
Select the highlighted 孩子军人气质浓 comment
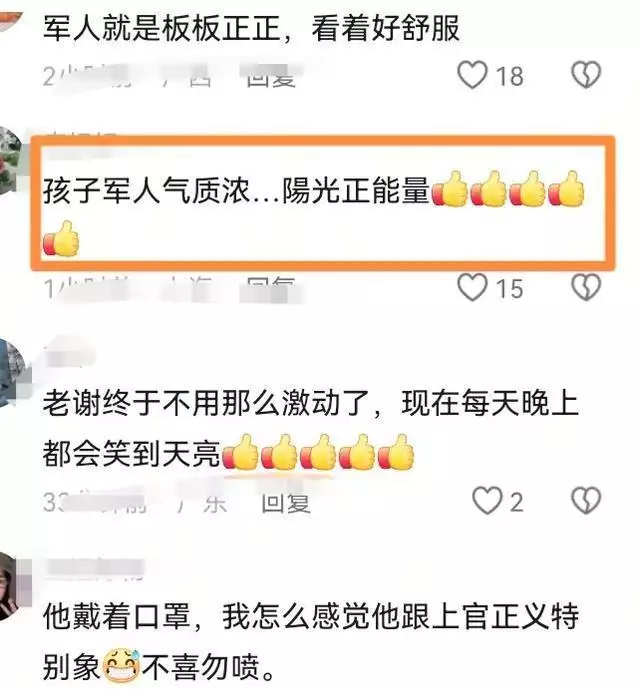pos(323,202)
